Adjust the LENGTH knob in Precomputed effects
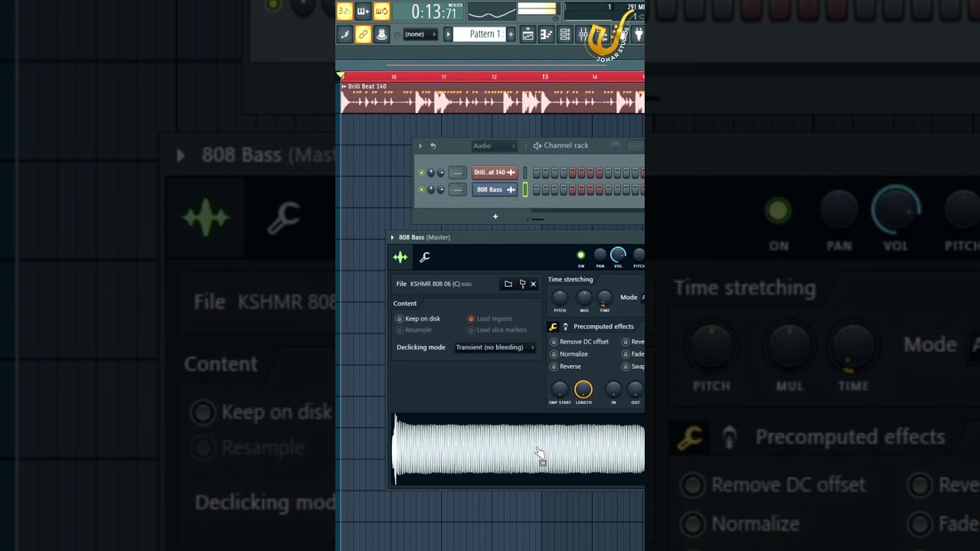Screen dimensions: 980x551 tap(583, 389)
